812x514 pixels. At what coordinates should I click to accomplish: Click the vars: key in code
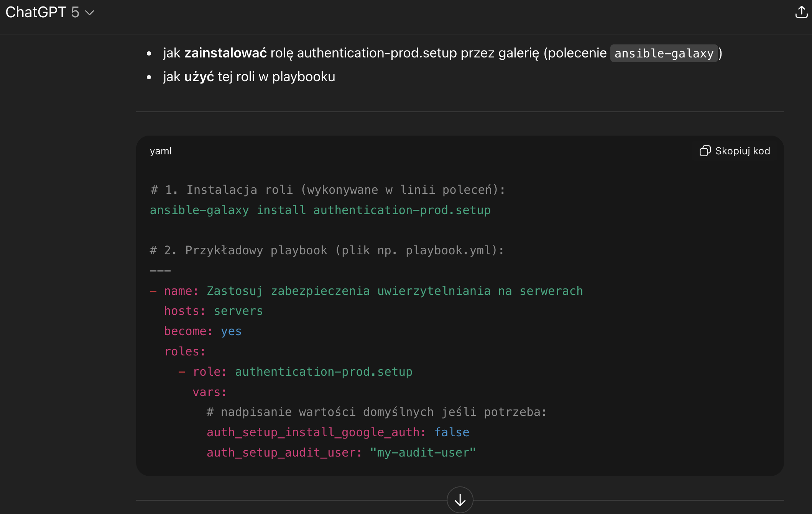[209, 392]
